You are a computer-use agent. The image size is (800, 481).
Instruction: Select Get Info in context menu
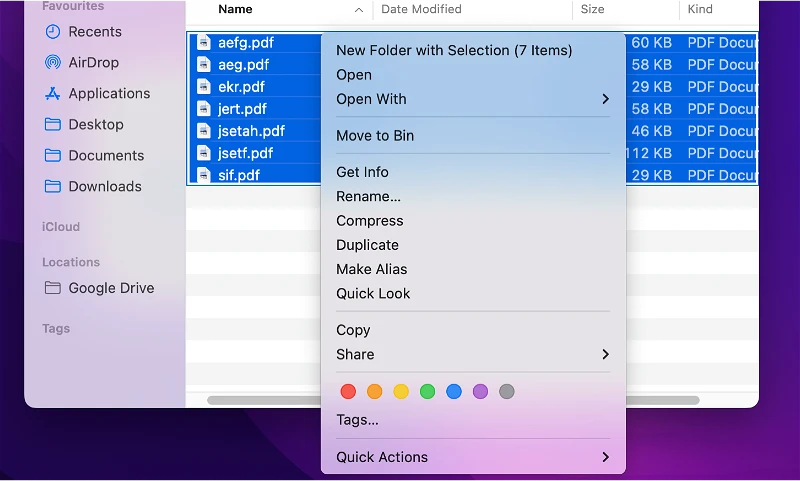tap(362, 172)
